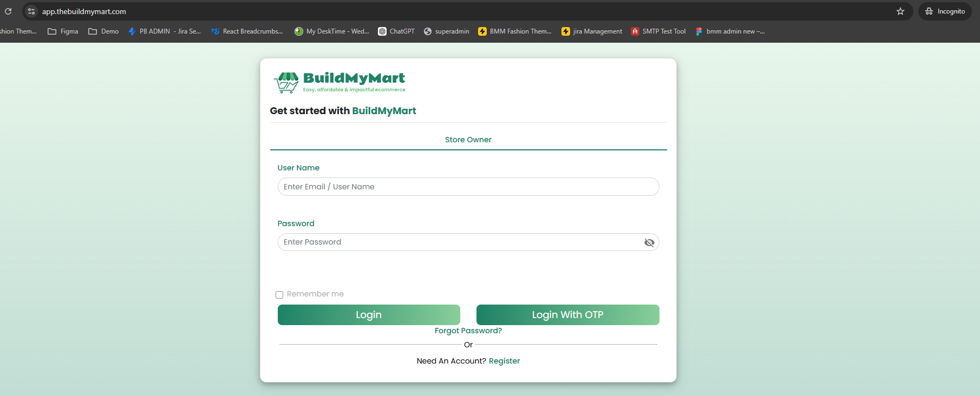
Task: Focus the Enter Email / User Name field
Action: coord(468,187)
